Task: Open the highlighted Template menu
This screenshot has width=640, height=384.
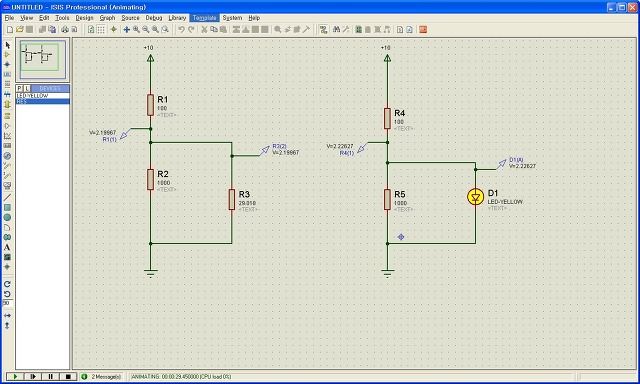Action: (x=204, y=18)
